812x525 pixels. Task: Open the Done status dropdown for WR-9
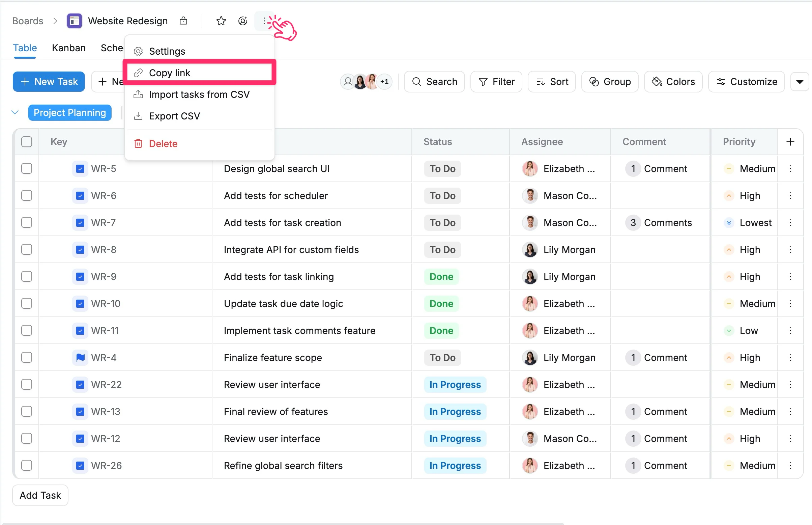pos(441,276)
